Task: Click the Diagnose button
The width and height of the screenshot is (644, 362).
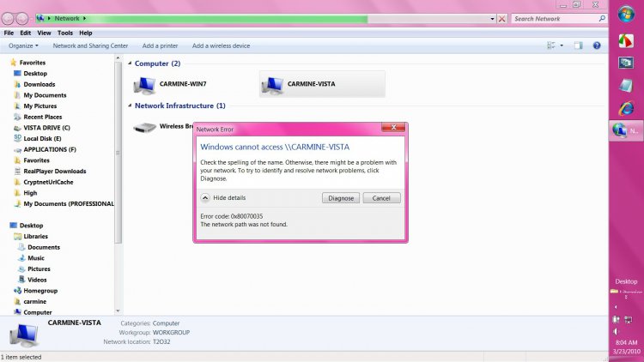Action: 341,198
